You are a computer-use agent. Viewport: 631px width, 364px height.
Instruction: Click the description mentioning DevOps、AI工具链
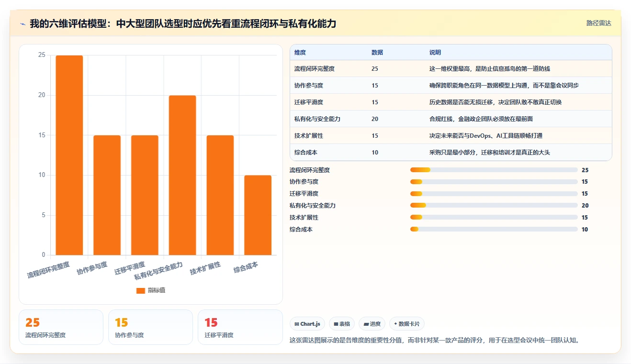(486, 136)
